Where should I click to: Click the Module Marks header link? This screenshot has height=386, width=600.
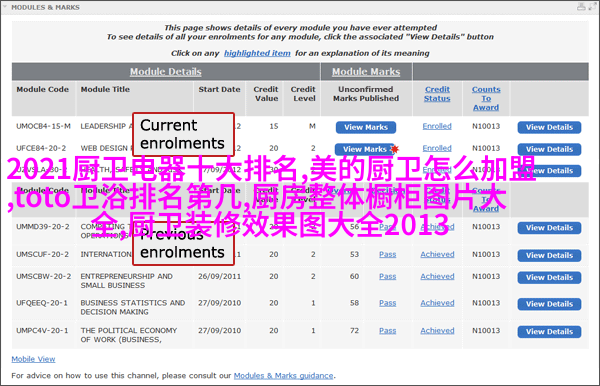coord(366,72)
